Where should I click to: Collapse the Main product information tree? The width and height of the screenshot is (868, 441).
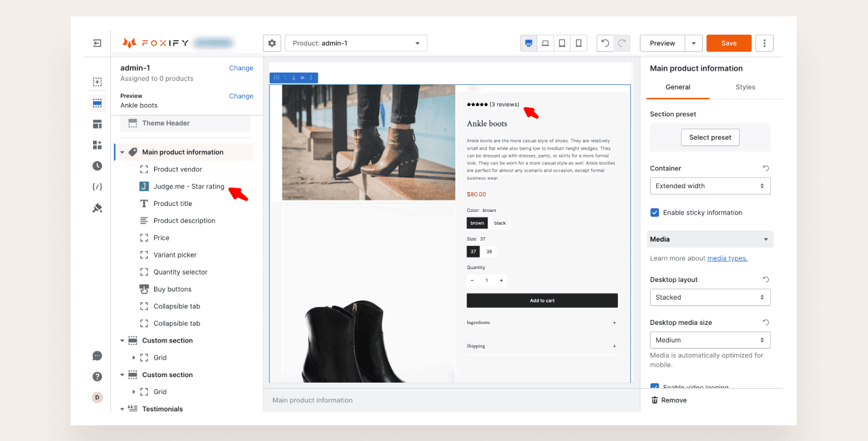[122, 152]
